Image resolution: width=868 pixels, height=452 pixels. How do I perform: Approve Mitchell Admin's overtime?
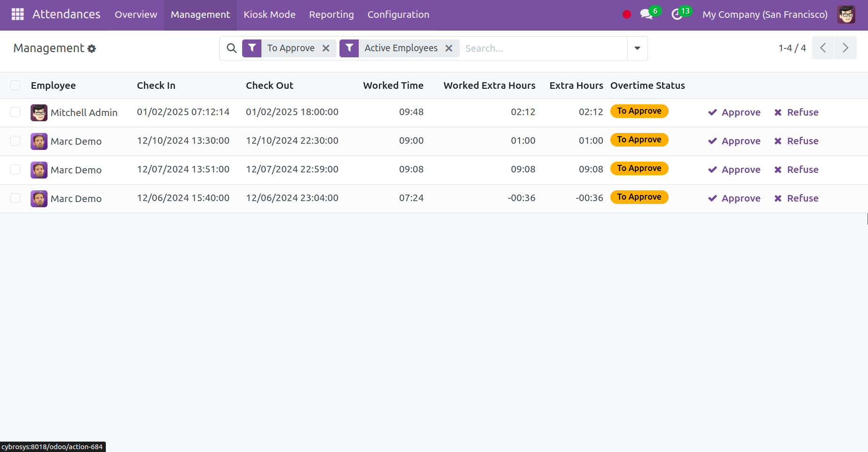pyautogui.click(x=734, y=112)
